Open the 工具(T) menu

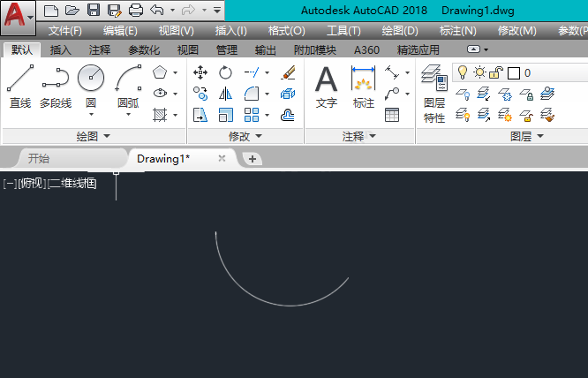343,31
